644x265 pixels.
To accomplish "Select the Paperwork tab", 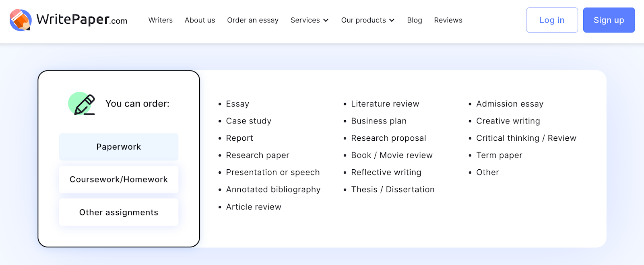I will [x=119, y=147].
